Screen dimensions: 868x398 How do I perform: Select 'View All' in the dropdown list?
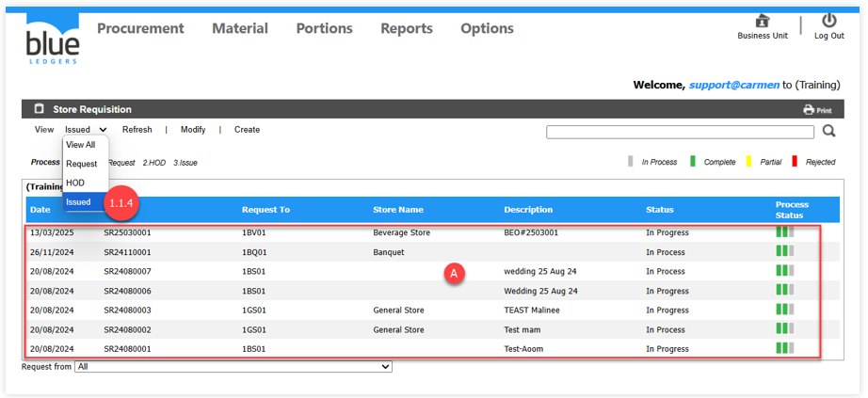click(x=81, y=145)
